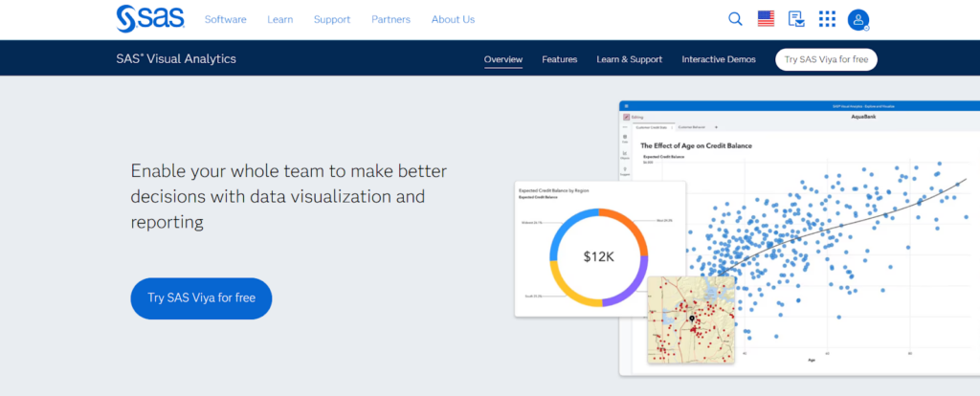Open the apps grid icon
Image resolution: width=980 pixels, height=396 pixels.
[x=827, y=19]
